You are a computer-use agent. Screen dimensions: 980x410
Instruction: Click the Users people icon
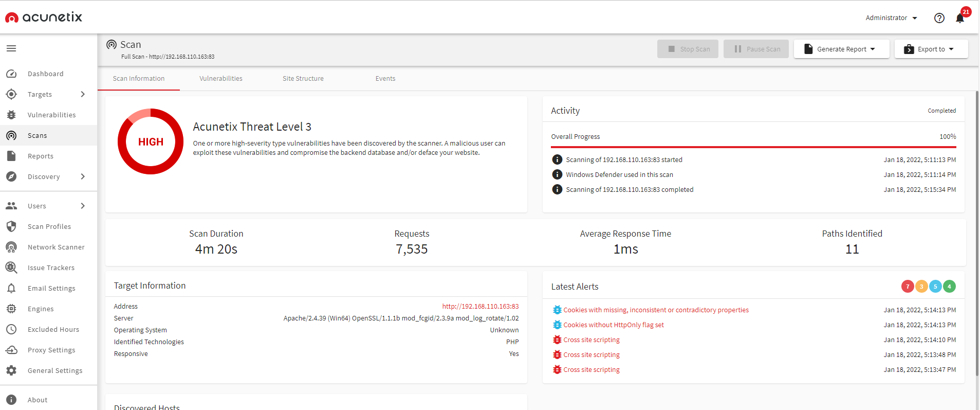(11, 206)
